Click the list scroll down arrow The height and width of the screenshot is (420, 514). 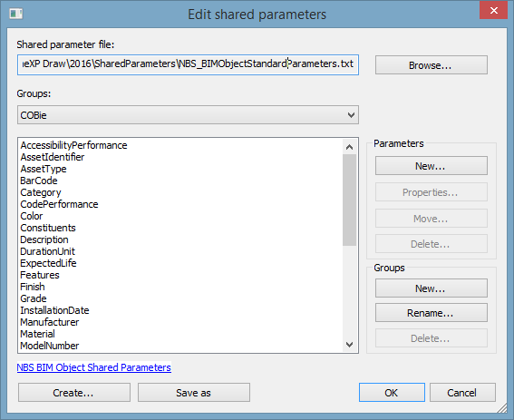[349, 345]
